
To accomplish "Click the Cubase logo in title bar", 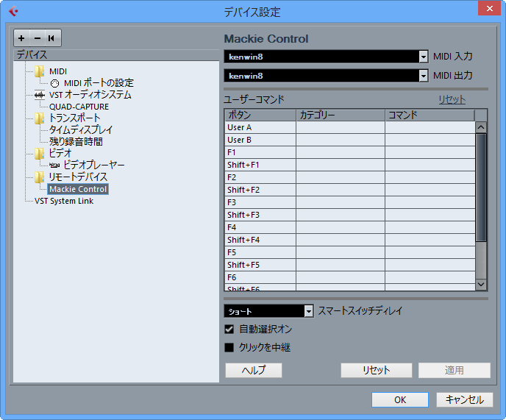I will click(x=13, y=12).
